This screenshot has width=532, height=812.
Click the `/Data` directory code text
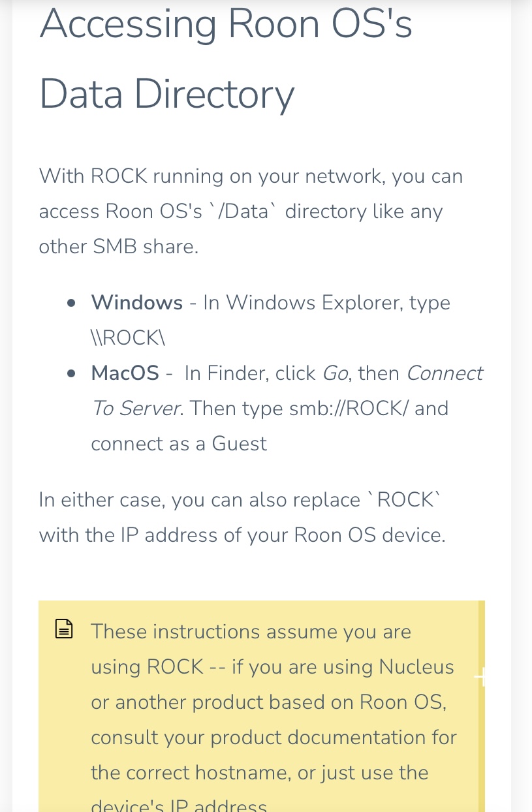pyautogui.click(x=242, y=211)
